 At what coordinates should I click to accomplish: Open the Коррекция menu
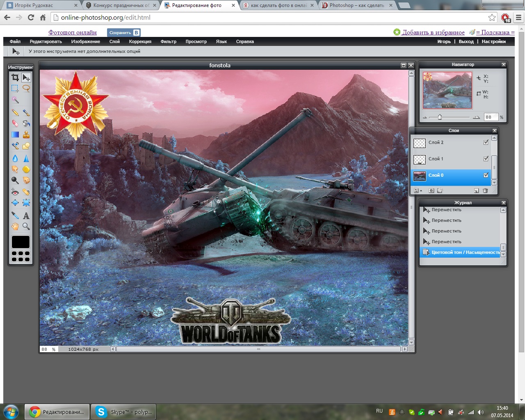(140, 41)
